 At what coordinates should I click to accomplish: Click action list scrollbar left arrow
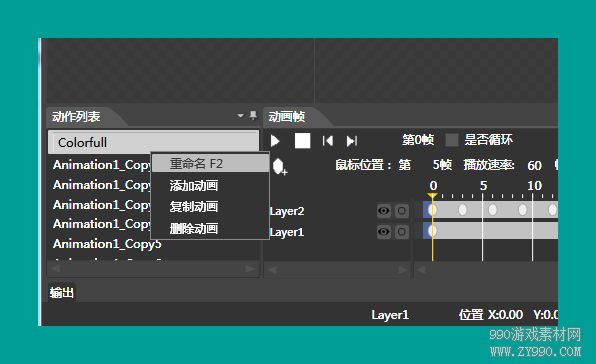point(55,269)
